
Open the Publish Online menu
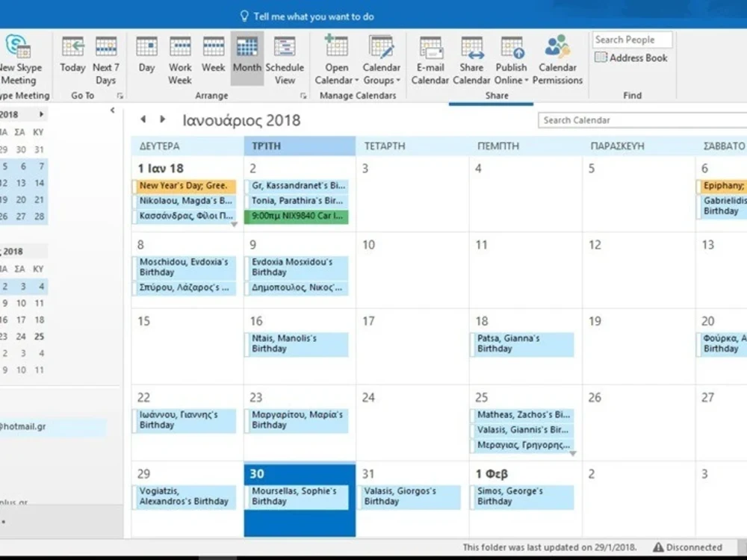511,60
